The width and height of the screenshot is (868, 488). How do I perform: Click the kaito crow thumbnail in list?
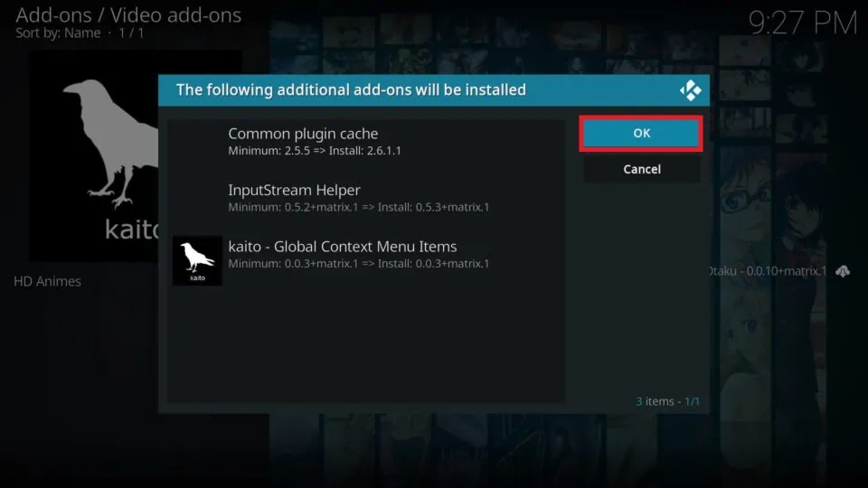[197, 260]
